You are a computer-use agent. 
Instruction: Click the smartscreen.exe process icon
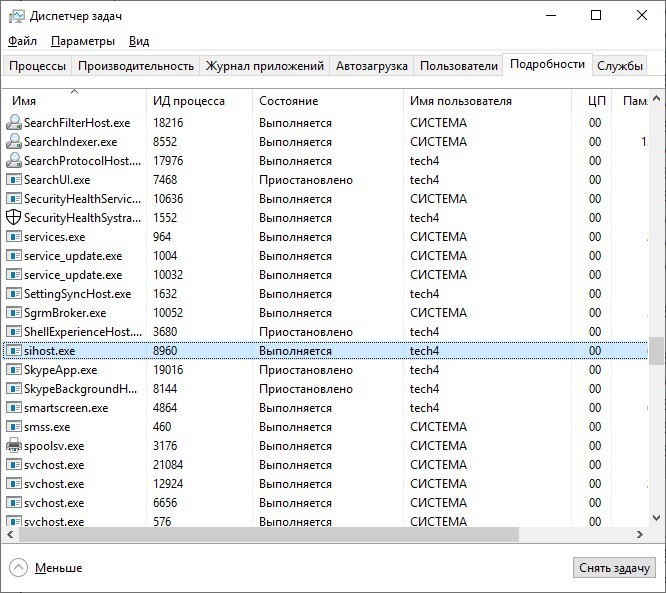click(x=14, y=408)
